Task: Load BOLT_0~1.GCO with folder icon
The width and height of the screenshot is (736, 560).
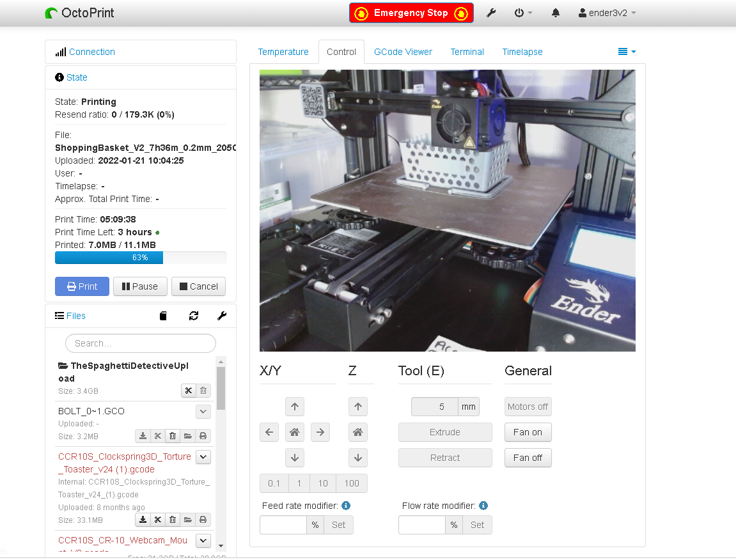Action: (x=188, y=436)
